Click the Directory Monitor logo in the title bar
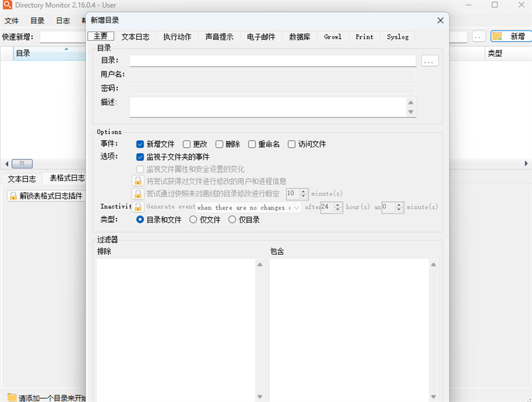The image size is (532, 402). (7, 5)
